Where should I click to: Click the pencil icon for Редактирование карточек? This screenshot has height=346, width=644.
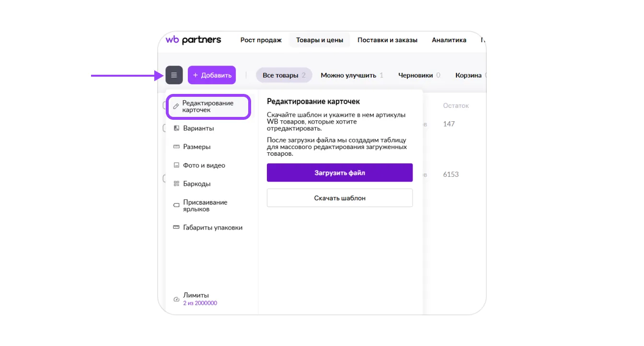[x=176, y=106]
